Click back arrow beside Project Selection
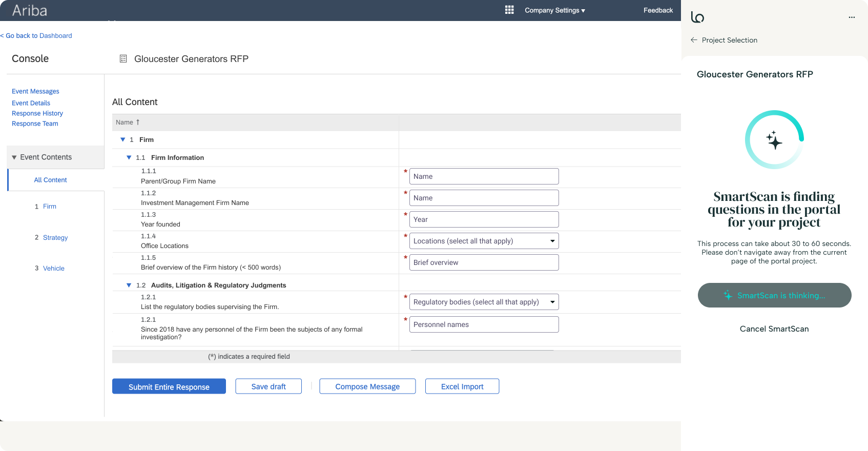The width and height of the screenshot is (868, 451). click(694, 40)
